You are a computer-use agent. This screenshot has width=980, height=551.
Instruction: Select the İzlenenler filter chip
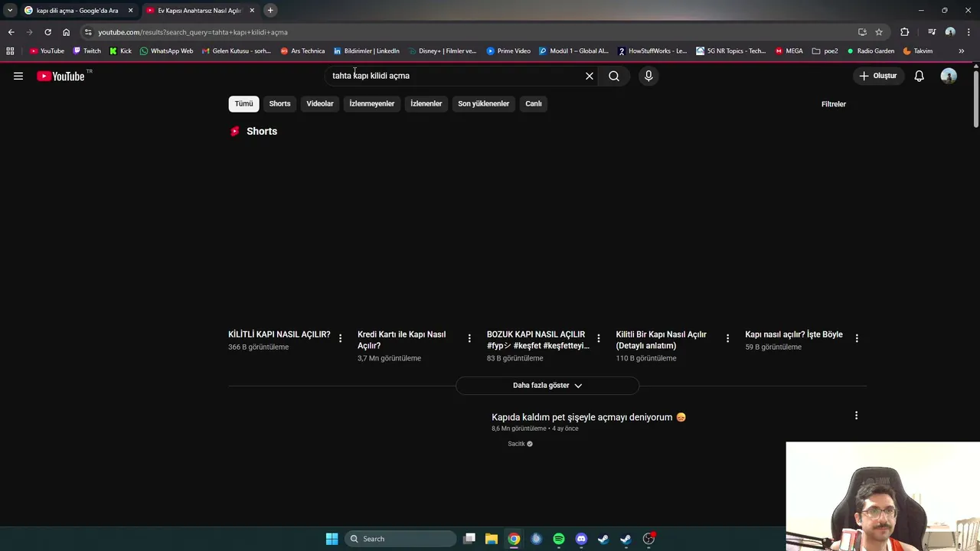[426, 103]
